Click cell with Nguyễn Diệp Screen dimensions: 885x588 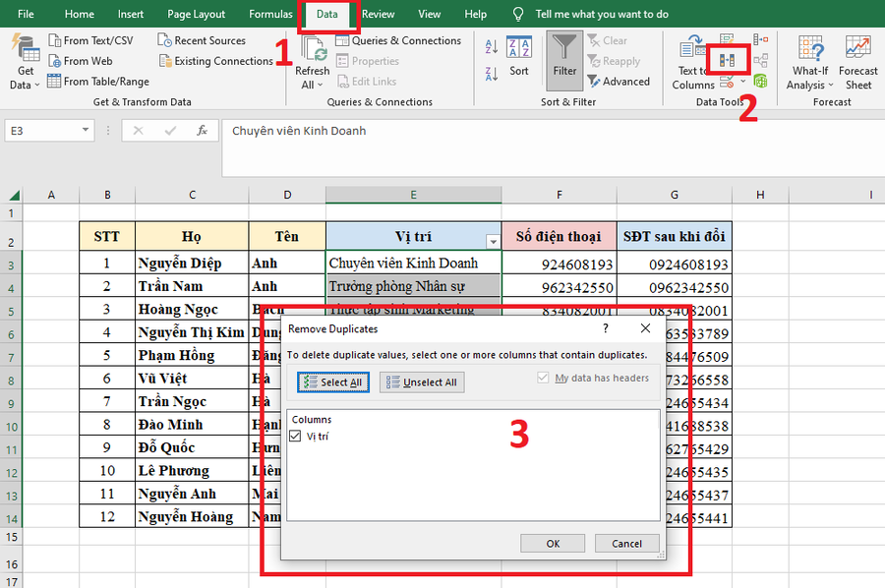click(192, 263)
